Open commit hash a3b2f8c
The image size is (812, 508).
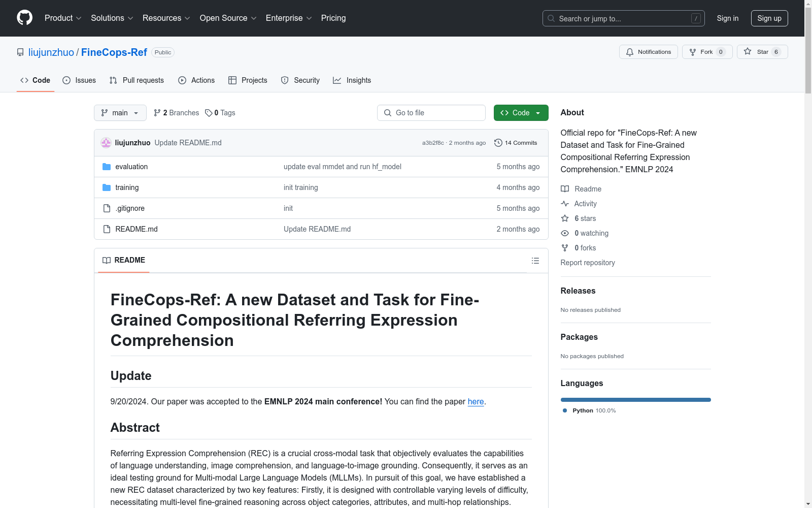tap(433, 143)
